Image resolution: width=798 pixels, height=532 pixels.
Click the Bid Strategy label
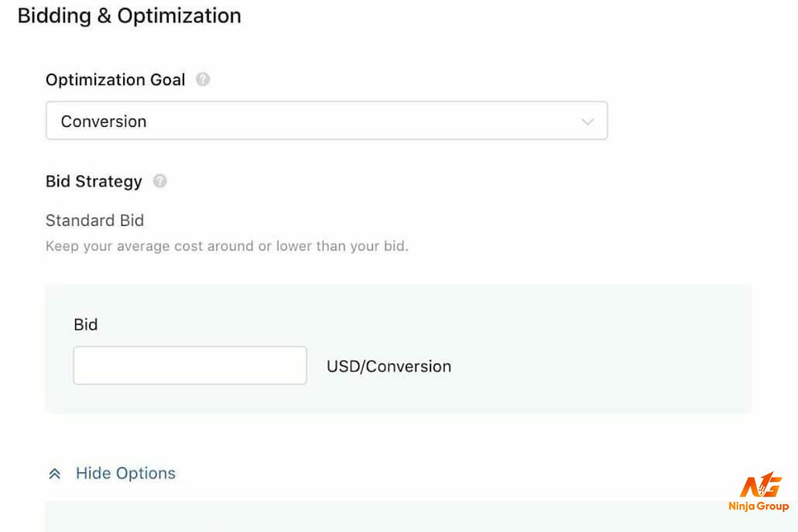point(94,182)
